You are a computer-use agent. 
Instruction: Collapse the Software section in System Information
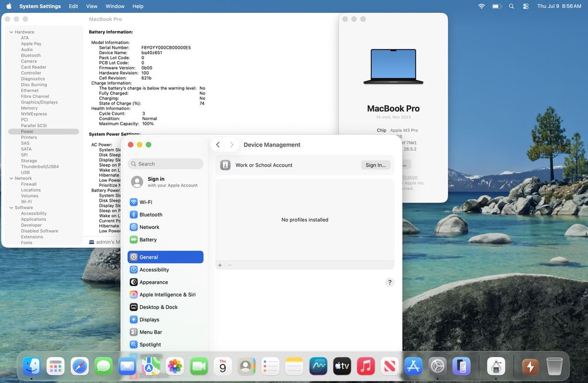[x=11, y=208]
